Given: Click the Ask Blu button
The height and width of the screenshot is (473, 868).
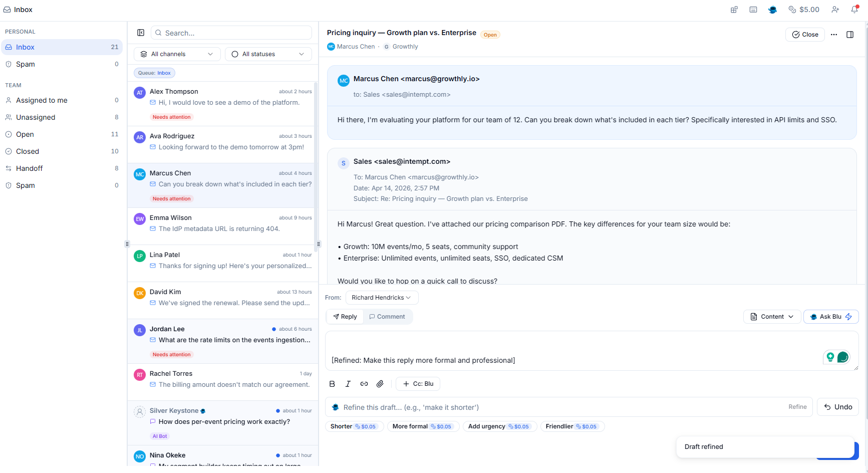Looking at the screenshot, I should click(830, 316).
